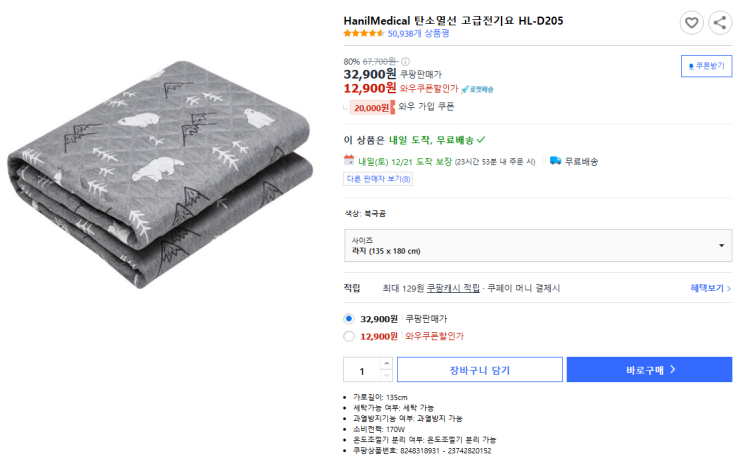
Task: Click the heart wishlist icon
Action: pyautogui.click(x=691, y=22)
